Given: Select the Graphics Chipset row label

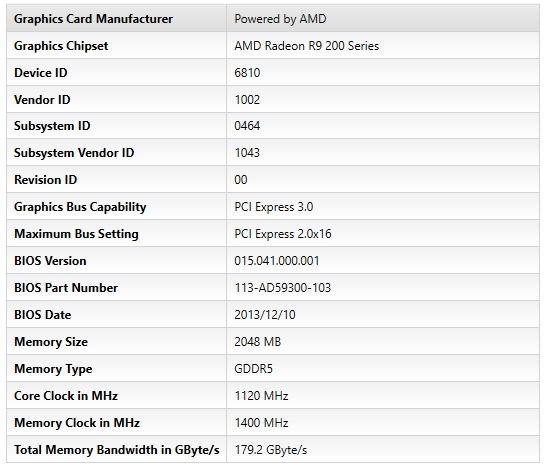Looking at the screenshot, I should coord(61,46).
